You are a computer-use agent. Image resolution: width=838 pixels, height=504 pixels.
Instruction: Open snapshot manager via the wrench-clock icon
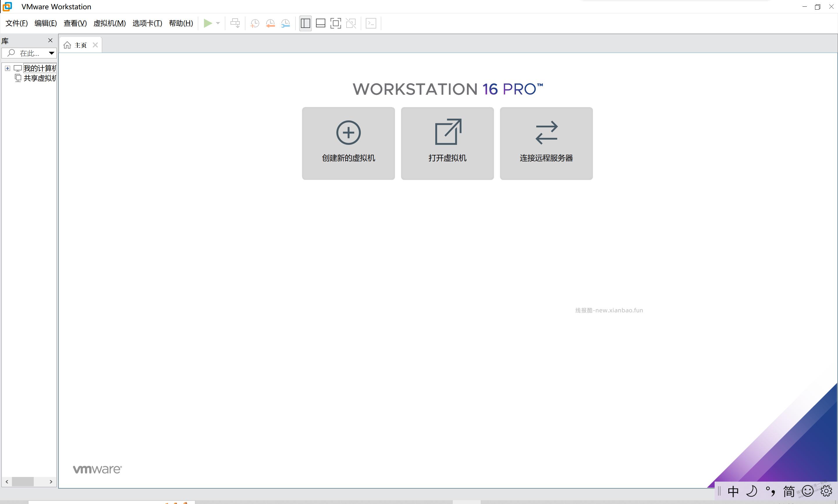[285, 23]
